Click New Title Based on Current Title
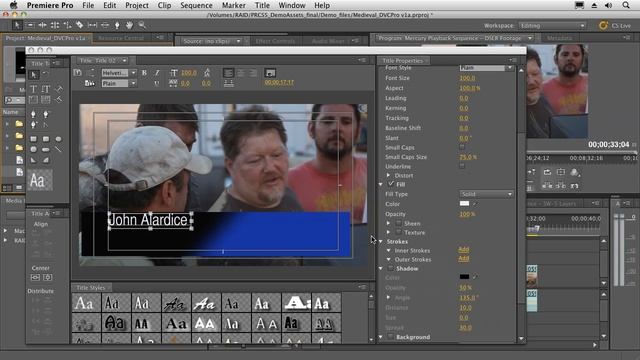640x360 pixels. coord(78,73)
